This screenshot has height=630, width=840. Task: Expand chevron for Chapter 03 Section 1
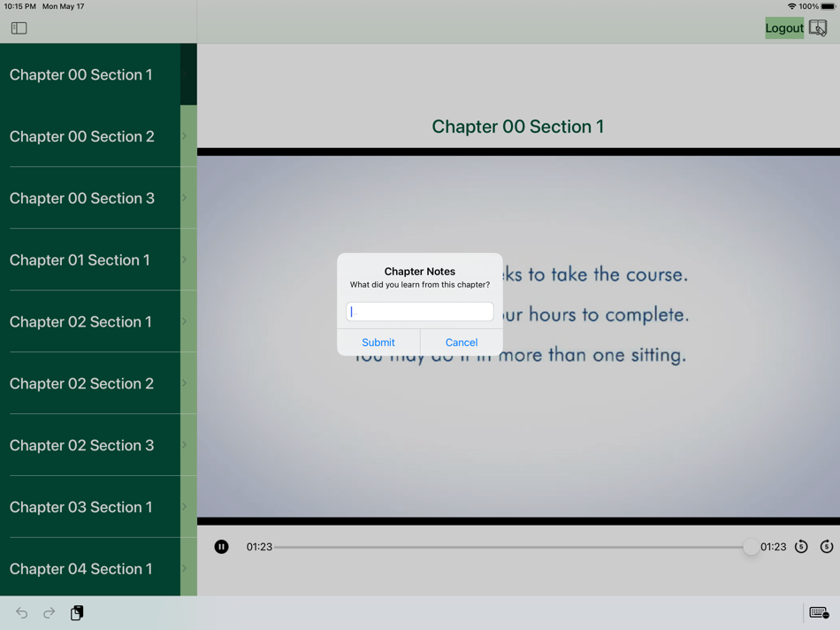(x=184, y=507)
